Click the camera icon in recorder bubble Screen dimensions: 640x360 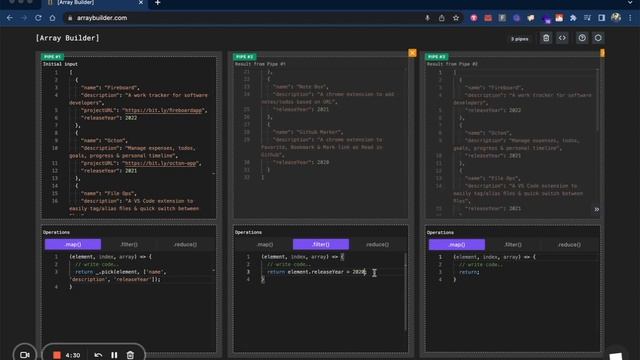24,355
